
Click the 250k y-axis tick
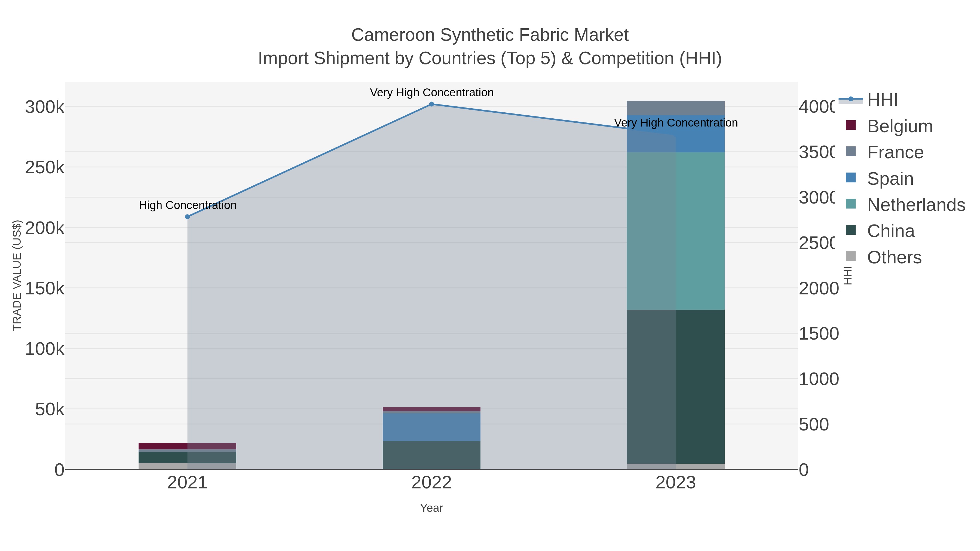(45, 167)
